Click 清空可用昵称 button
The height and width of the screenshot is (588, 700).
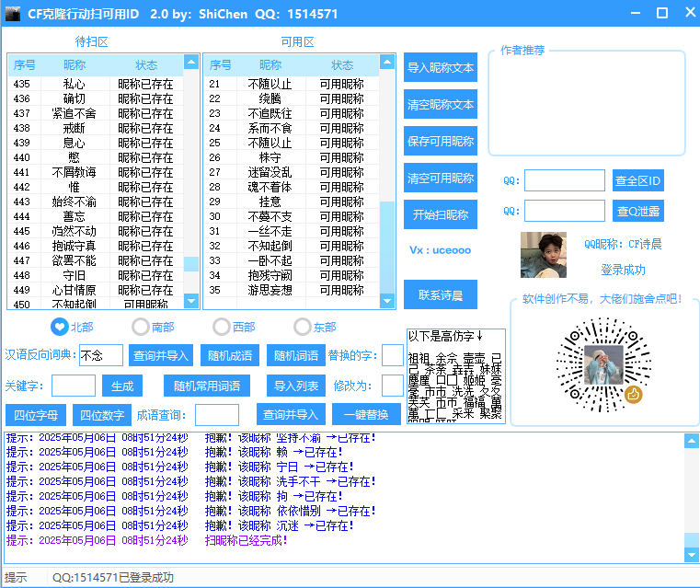point(441,178)
